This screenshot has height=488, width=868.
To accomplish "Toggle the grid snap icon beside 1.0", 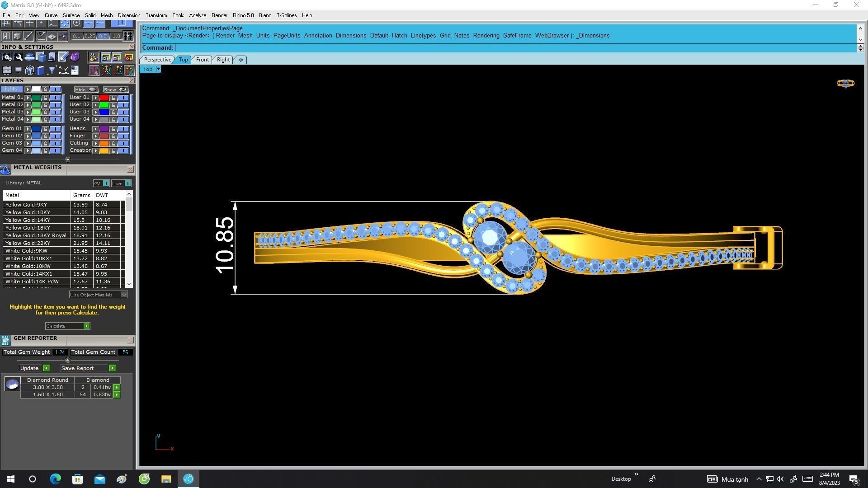I will tap(128, 36).
